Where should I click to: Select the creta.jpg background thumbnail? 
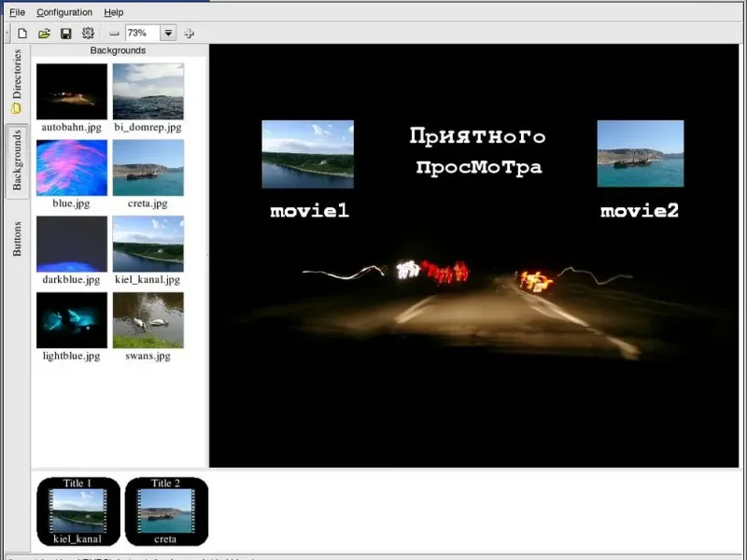point(148,168)
